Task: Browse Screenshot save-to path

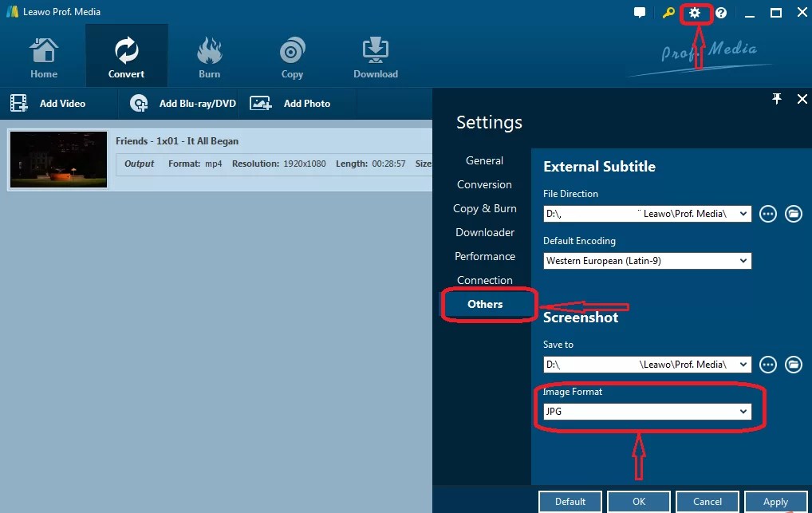Action: (767, 365)
